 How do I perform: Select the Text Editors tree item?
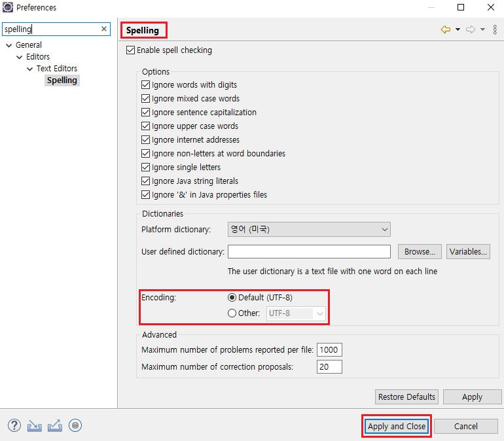(x=57, y=69)
